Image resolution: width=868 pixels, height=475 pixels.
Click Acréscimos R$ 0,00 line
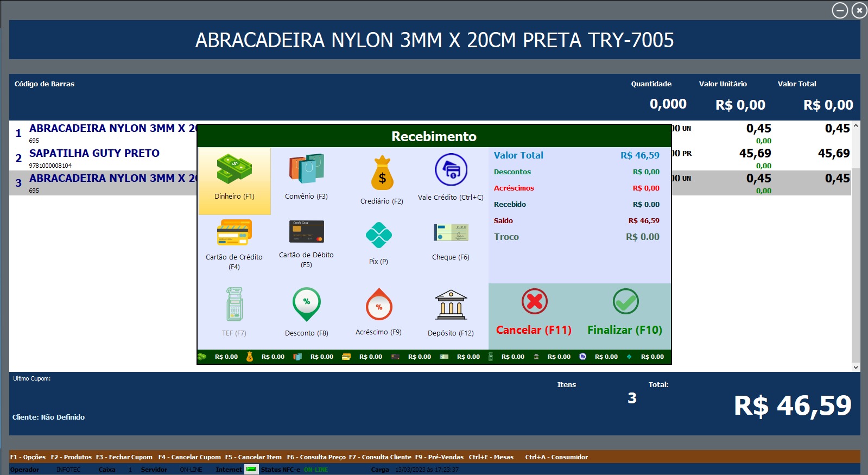tap(576, 188)
